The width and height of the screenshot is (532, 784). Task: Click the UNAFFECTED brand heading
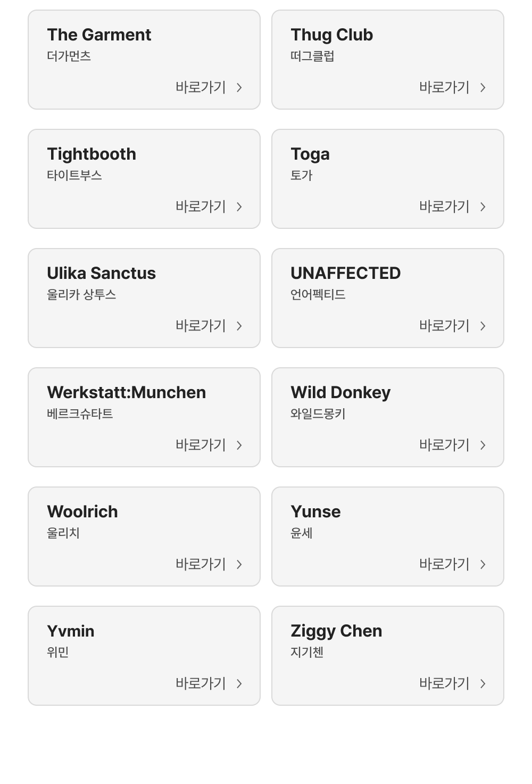345,273
